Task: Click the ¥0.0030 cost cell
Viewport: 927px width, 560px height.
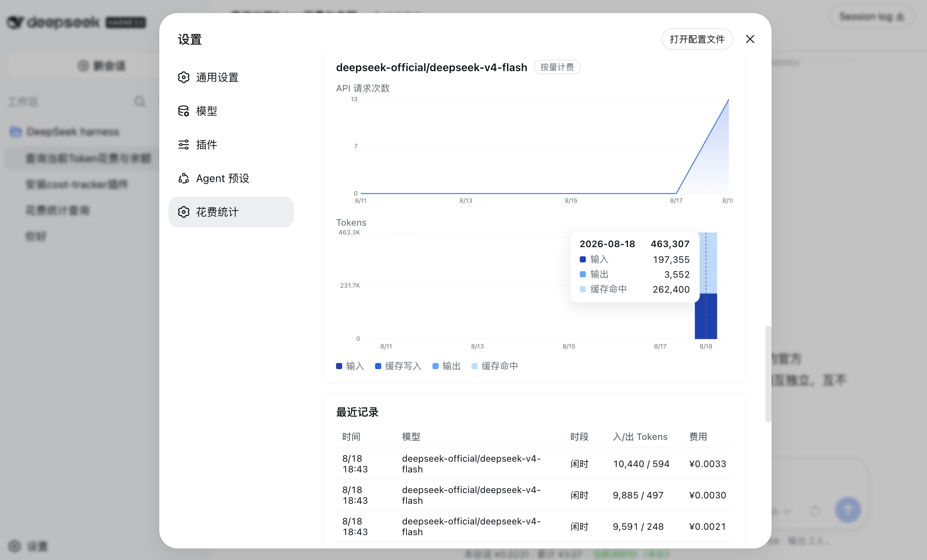Action: [x=708, y=495]
